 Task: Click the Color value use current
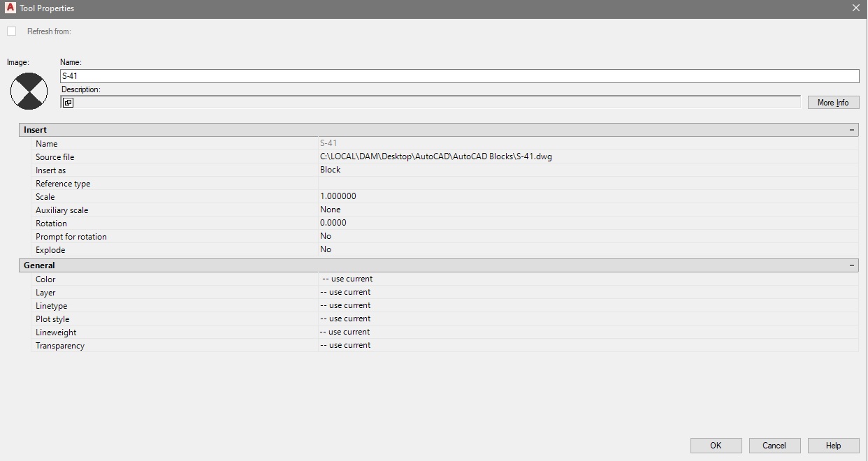pos(347,279)
